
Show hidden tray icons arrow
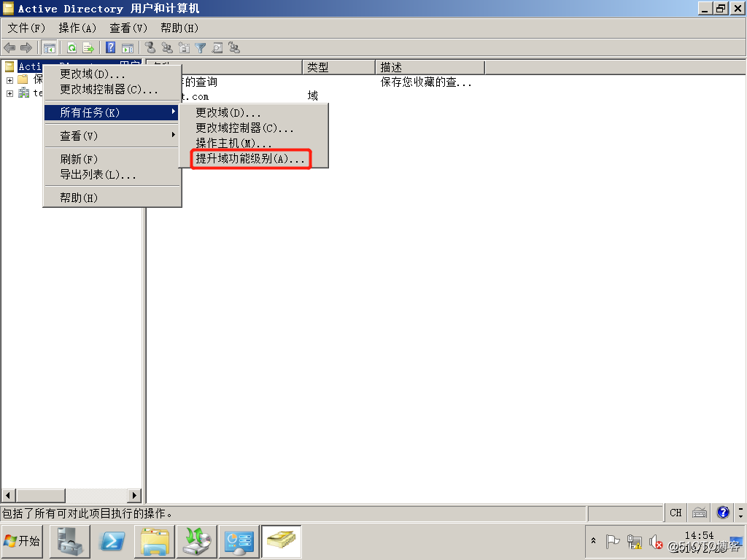click(594, 541)
